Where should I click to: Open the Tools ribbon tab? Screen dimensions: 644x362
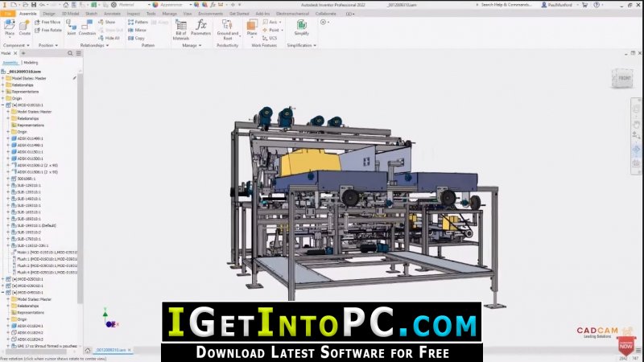(151, 14)
